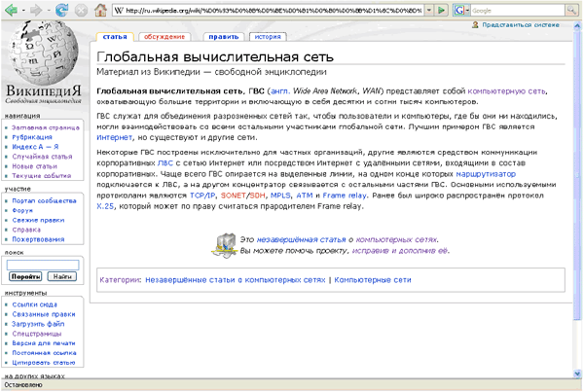Open the маршрутизатор link

click(486, 174)
